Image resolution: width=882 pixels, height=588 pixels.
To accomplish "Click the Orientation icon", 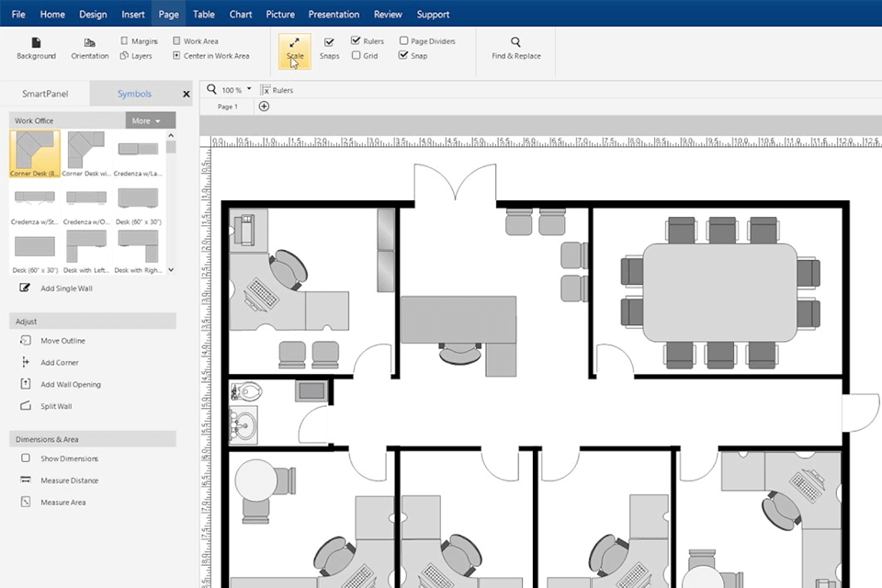I will 89,43.
